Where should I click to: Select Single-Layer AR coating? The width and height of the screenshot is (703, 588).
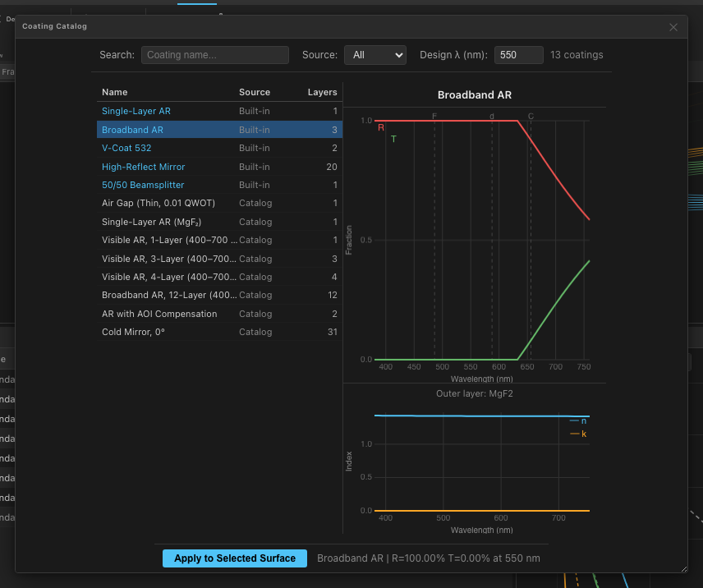tap(136, 111)
